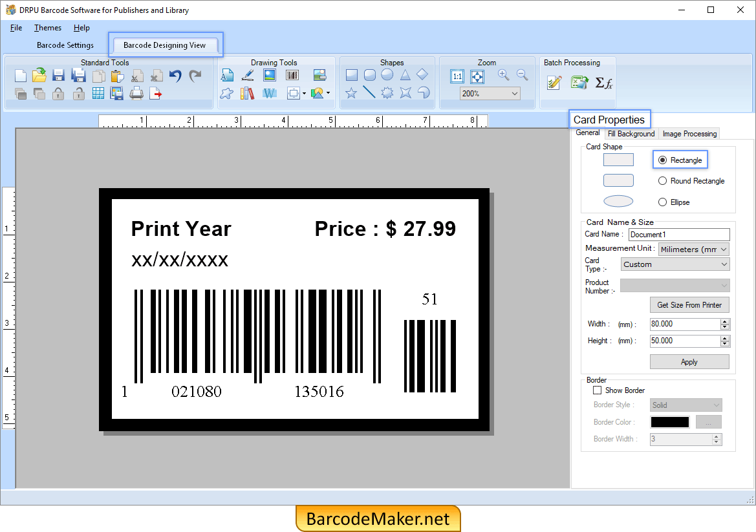
Task: Zoom out with magnifier minus
Action: [522, 75]
